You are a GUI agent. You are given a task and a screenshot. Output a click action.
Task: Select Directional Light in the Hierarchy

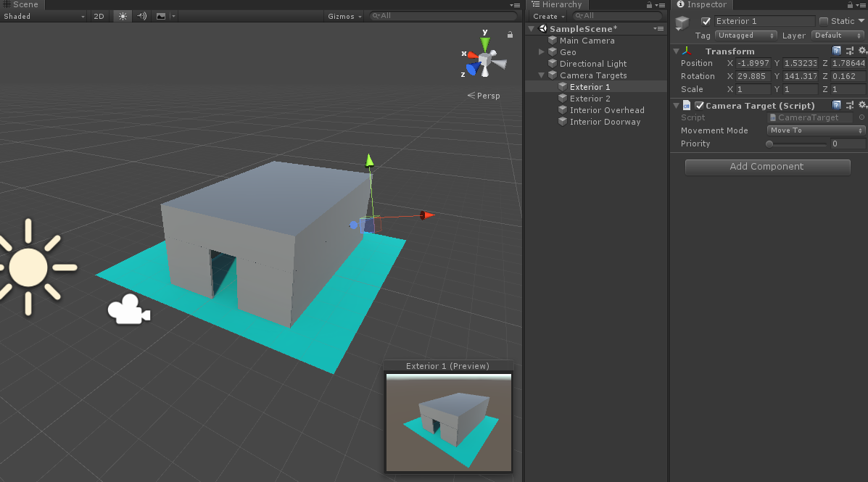[593, 64]
